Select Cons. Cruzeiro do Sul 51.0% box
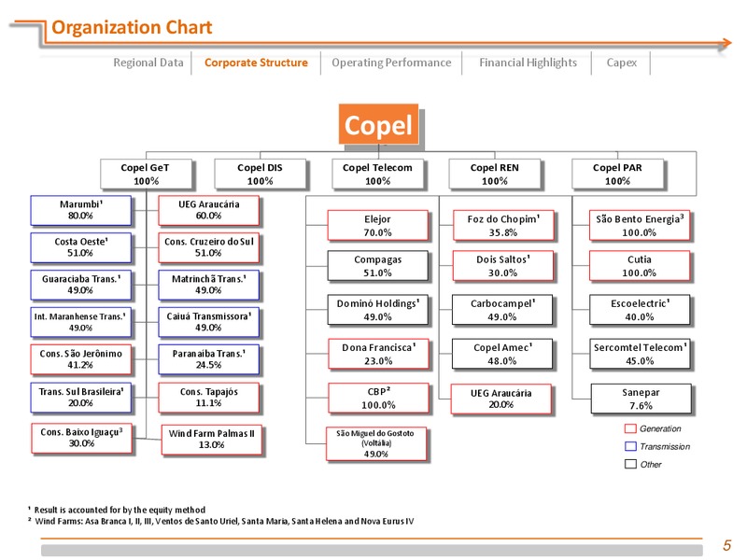Screen dimensions: 747x560 pyautogui.click(x=208, y=247)
